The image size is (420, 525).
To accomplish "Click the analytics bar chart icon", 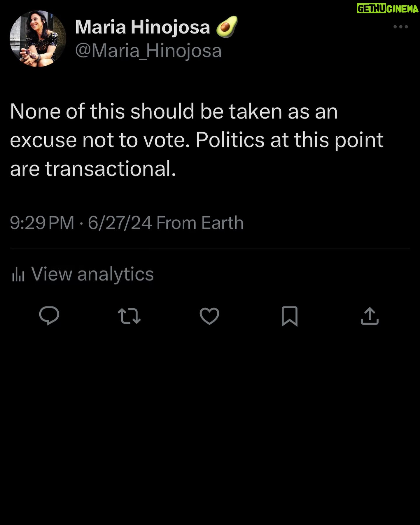I will coord(18,275).
